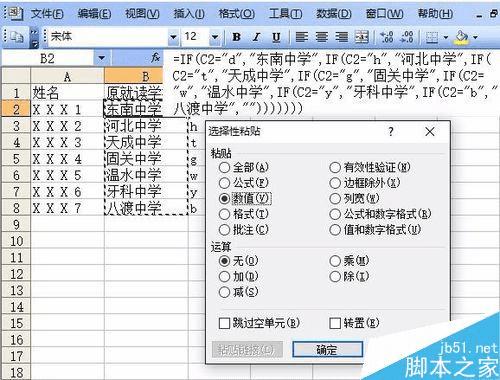Toggle bold formatting button
This screenshot has height=380, width=500.
tap(237, 37)
